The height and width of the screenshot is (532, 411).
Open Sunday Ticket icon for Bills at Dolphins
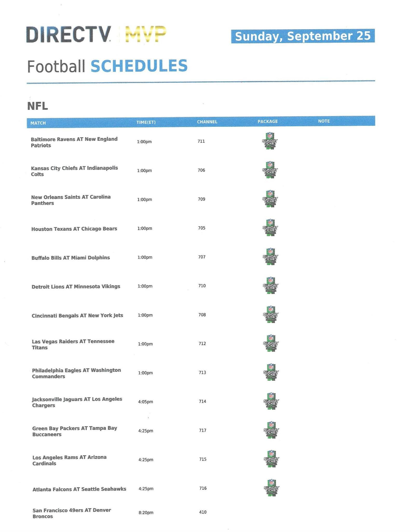pos(270,257)
